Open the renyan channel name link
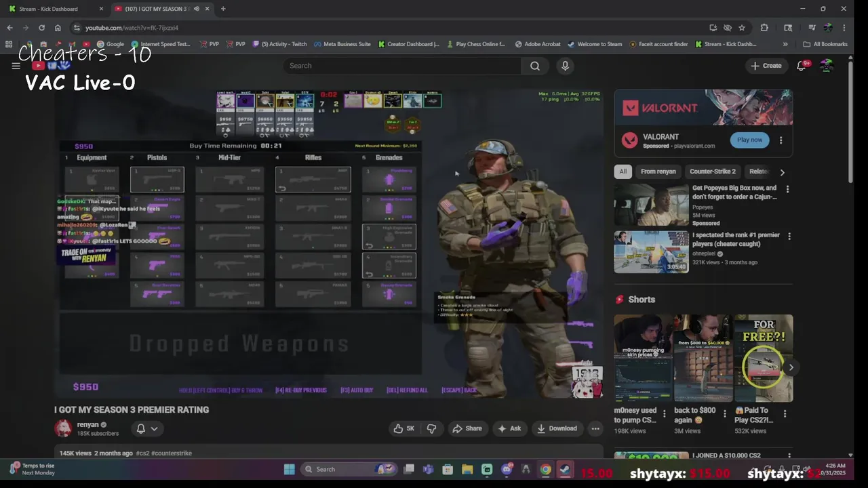 [x=88, y=424]
